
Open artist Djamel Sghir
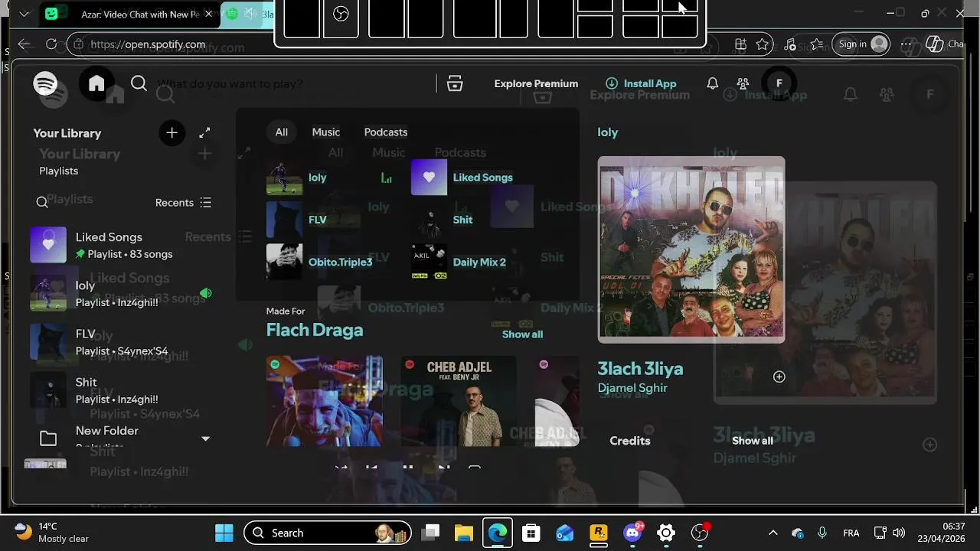tap(632, 388)
